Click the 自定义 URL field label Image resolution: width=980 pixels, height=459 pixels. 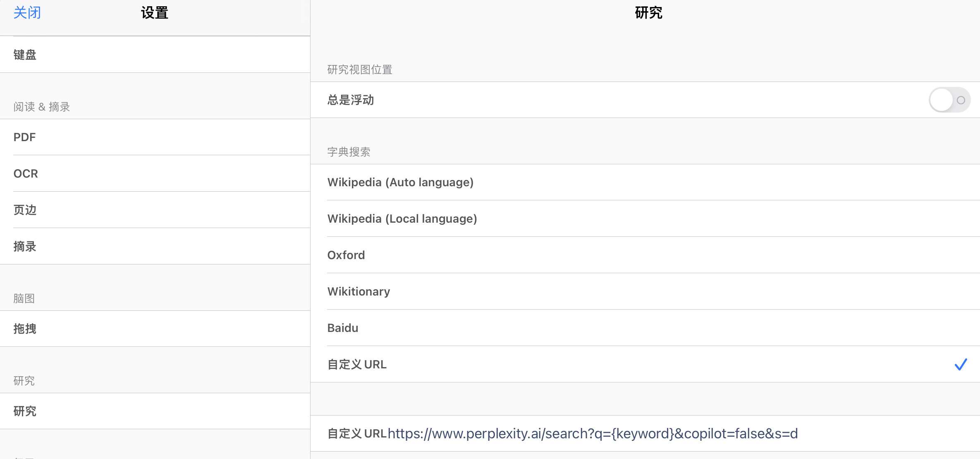(357, 434)
